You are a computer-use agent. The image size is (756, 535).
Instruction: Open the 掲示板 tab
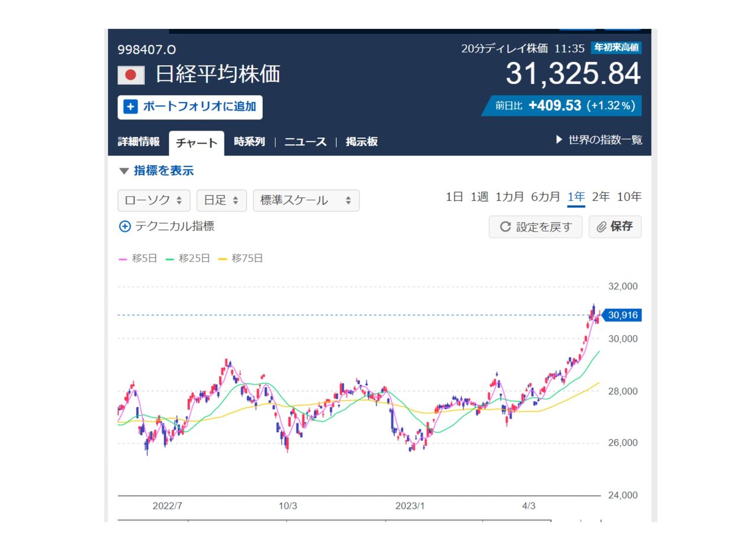coord(361,142)
